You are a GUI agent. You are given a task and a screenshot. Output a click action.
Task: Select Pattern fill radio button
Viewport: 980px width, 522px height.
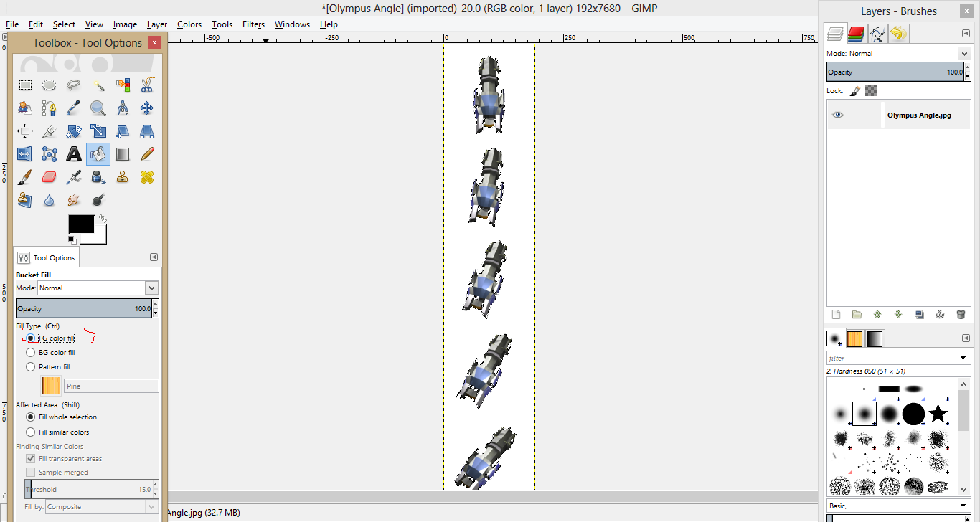tap(30, 367)
